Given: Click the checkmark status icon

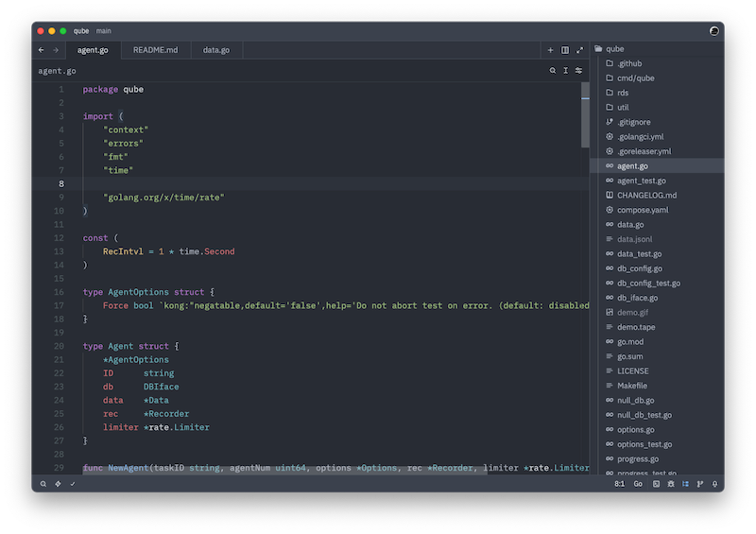Looking at the screenshot, I should [73, 484].
